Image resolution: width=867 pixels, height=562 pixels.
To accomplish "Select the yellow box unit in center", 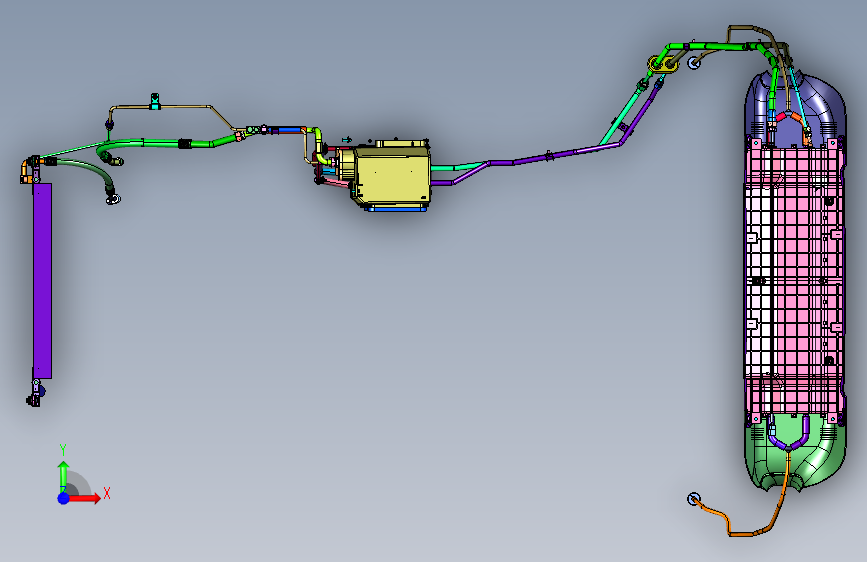I will 391,176.
